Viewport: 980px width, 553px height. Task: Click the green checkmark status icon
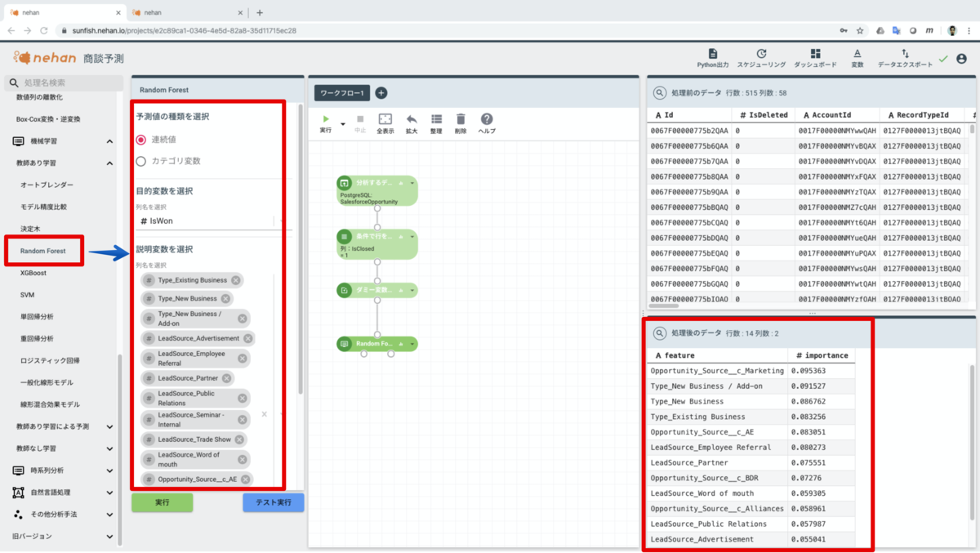[943, 59]
